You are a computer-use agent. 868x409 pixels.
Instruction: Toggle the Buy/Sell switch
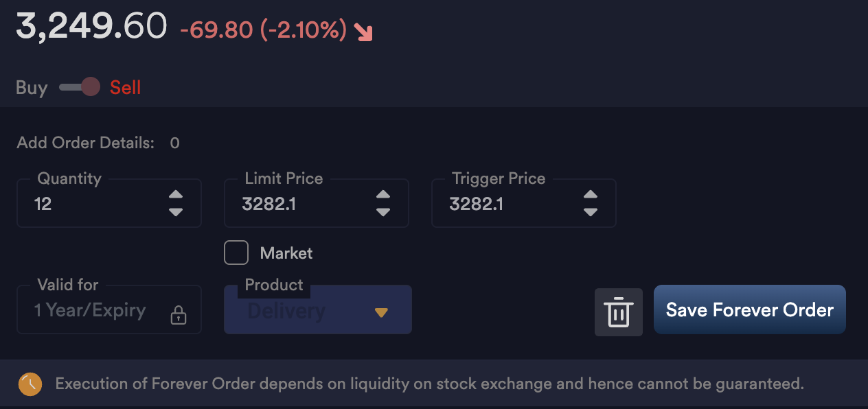pyautogui.click(x=80, y=87)
